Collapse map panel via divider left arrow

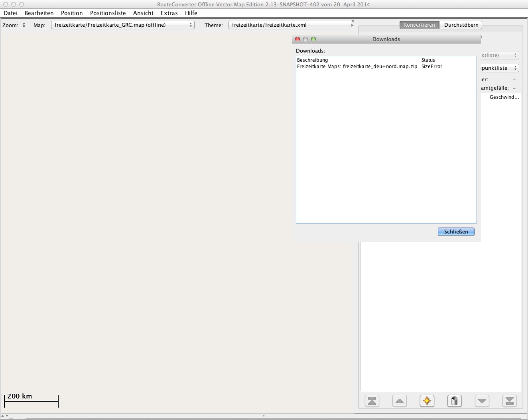(353, 21)
